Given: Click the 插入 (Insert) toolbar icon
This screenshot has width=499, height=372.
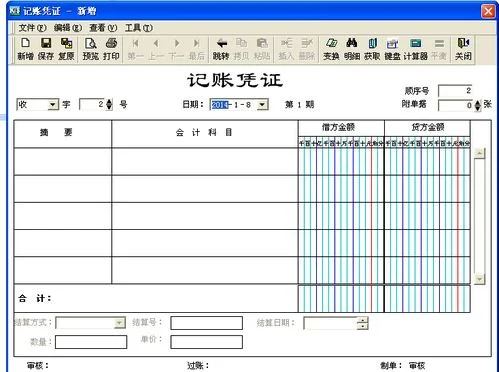Looking at the screenshot, I should [286, 49].
